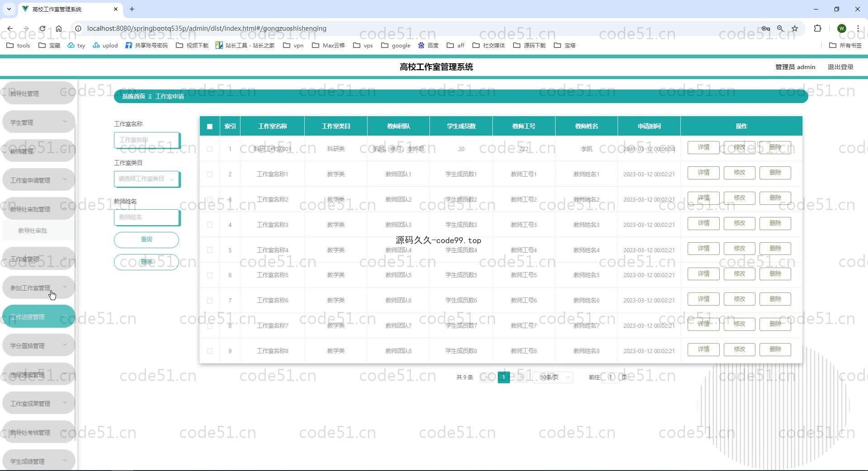Open the 教导处管理 sidebar menu
The height and width of the screenshot is (471, 868).
click(38, 93)
